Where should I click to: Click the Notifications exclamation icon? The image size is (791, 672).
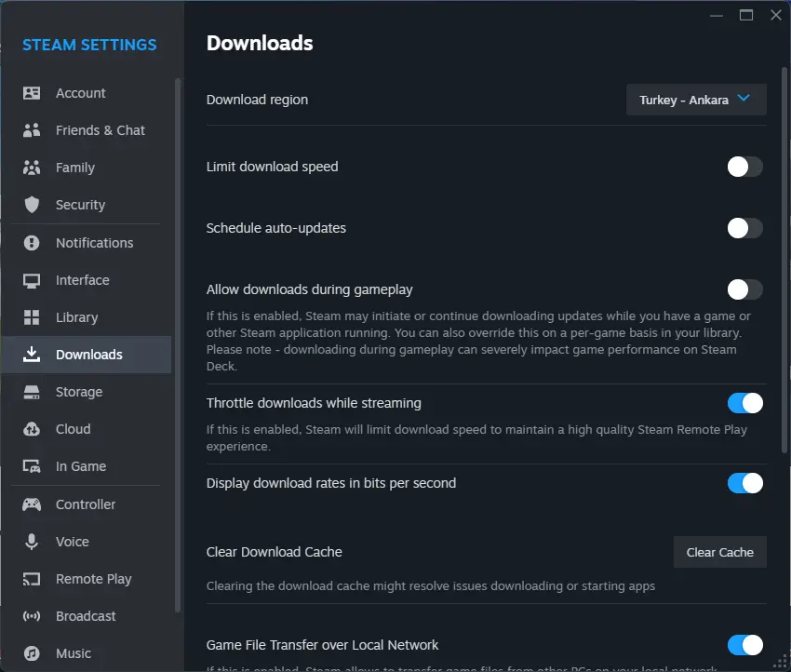(x=32, y=243)
